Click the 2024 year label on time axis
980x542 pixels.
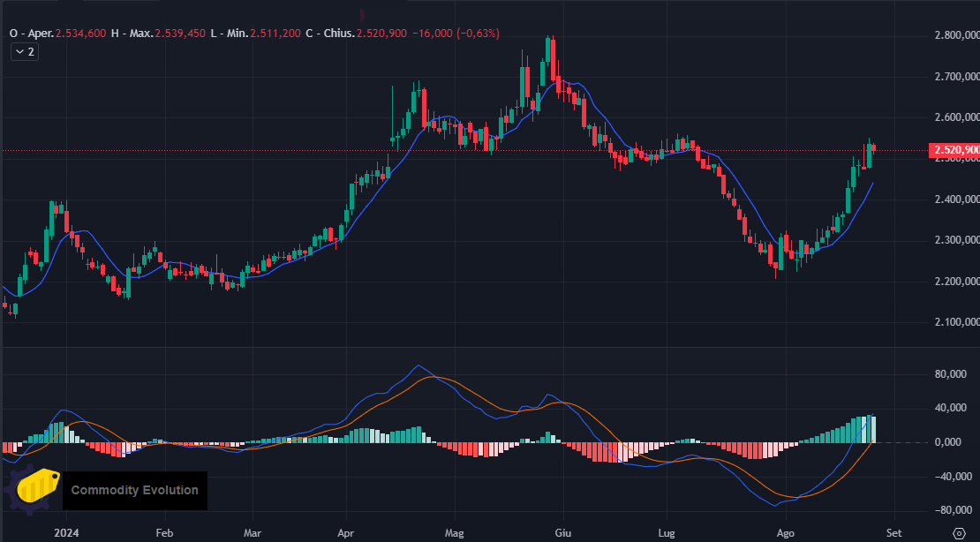pyautogui.click(x=66, y=533)
